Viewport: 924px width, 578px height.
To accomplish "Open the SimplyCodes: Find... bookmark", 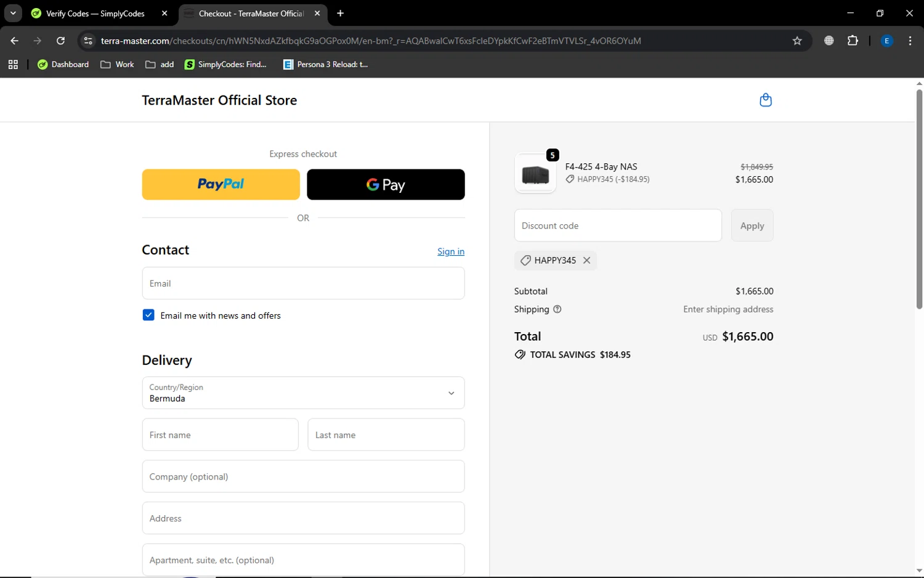I will [225, 64].
